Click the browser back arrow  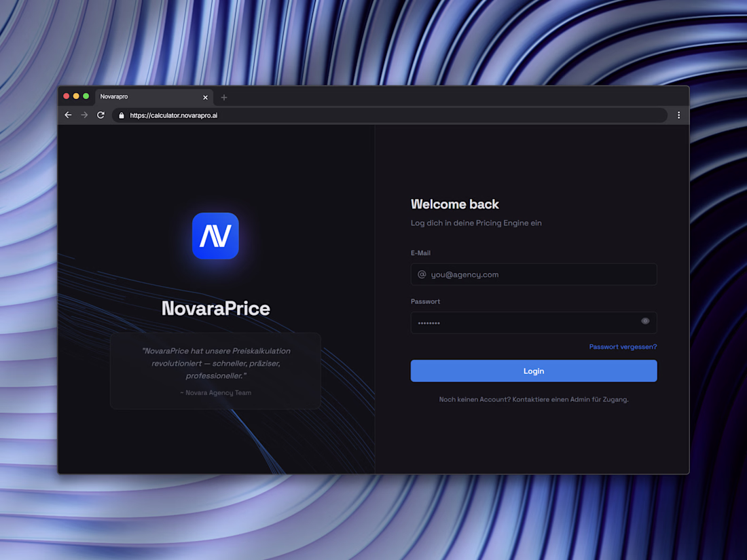(x=68, y=115)
